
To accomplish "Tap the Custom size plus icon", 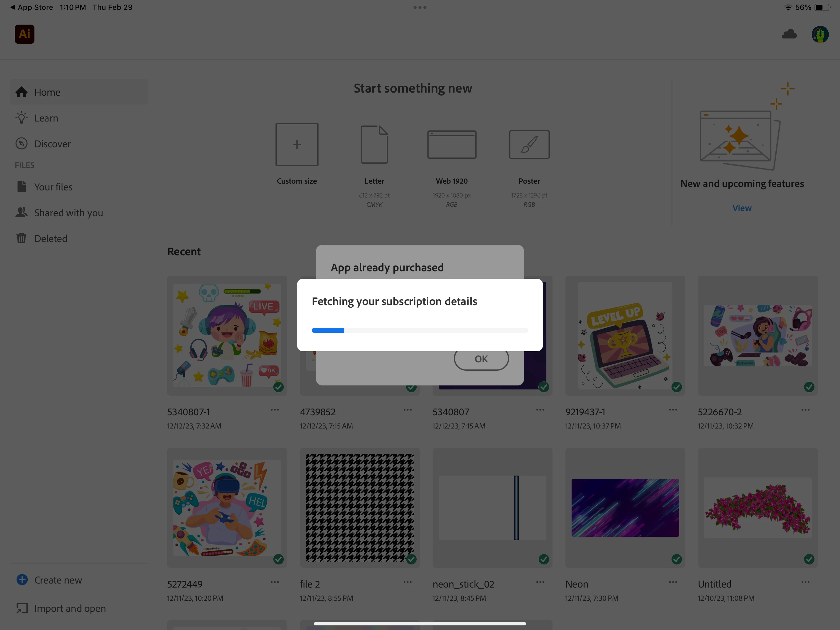I will 297,144.
